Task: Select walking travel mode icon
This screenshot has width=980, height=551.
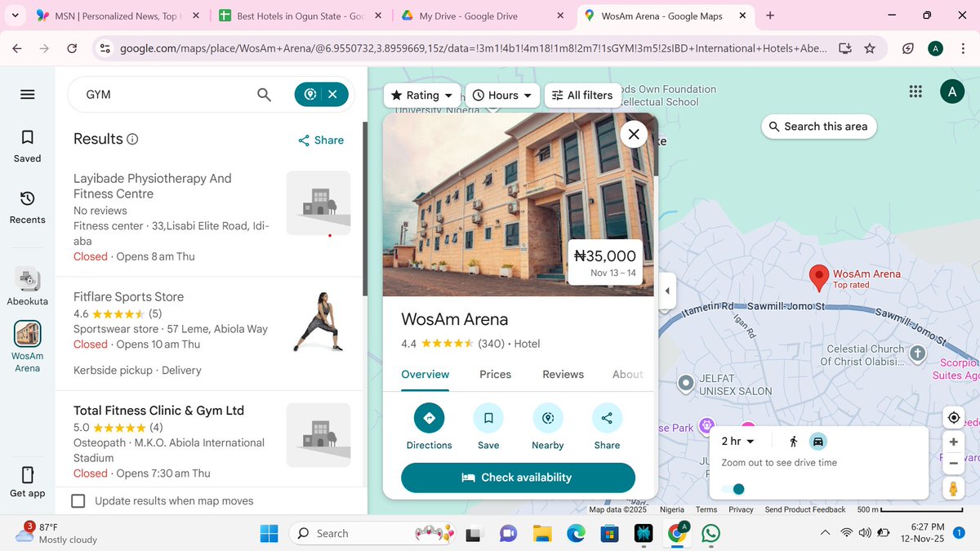Action: [x=793, y=441]
